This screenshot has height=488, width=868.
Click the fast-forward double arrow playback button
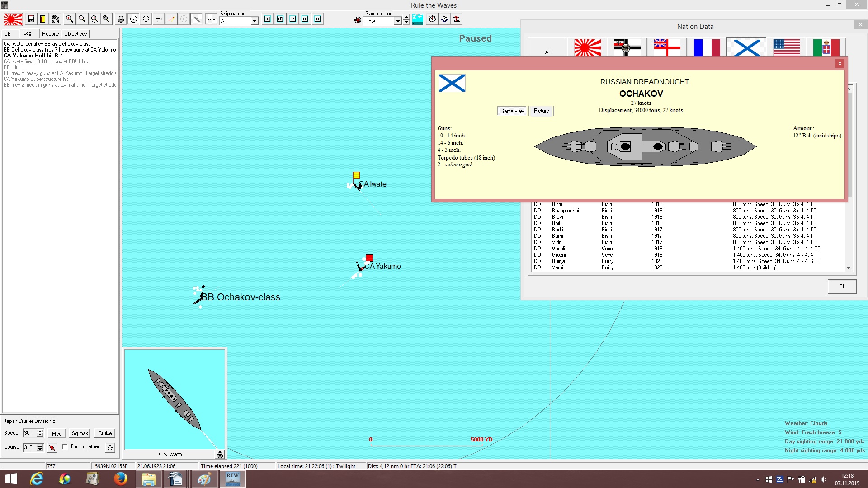point(305,19)
